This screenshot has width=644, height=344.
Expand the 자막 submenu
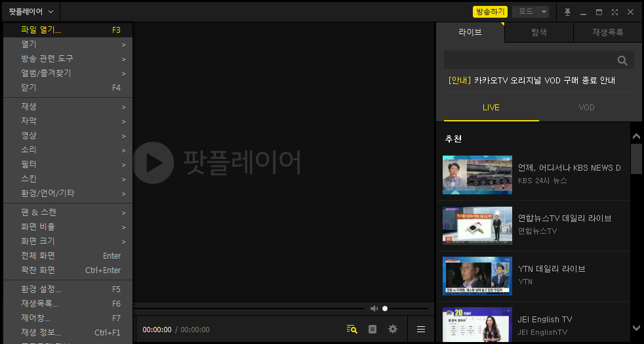click(x=68, y=121)
